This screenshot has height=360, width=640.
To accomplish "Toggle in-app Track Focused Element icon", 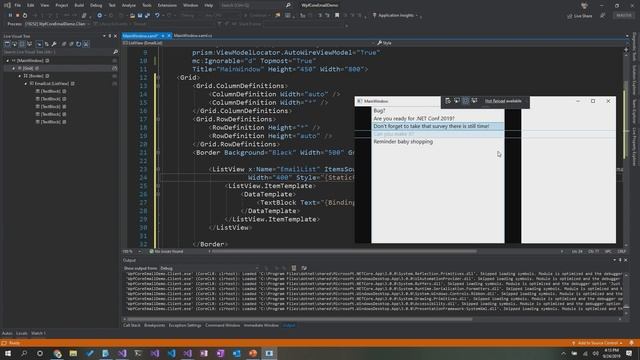I will 474,101.
